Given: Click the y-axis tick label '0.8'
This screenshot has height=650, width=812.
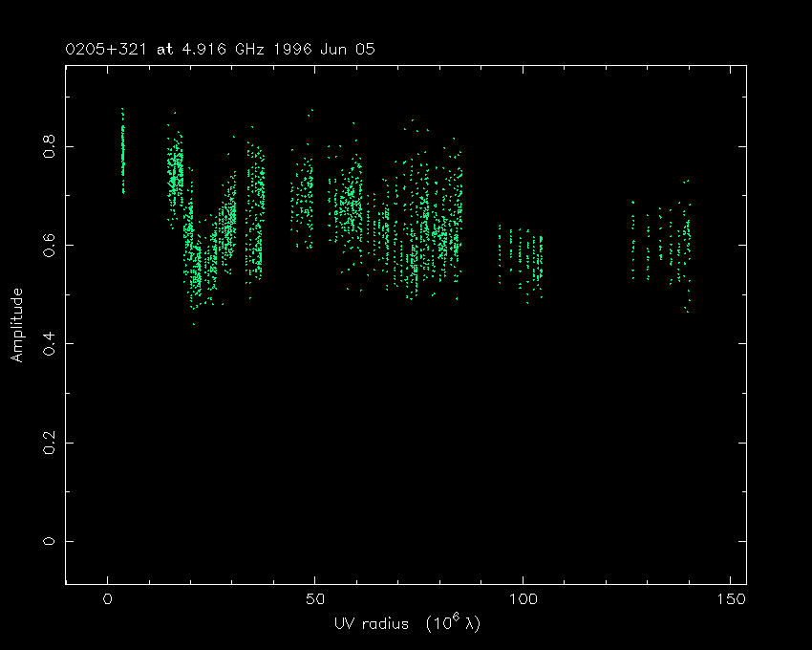Looking at the screenshot, I should [x=50, y=146].
